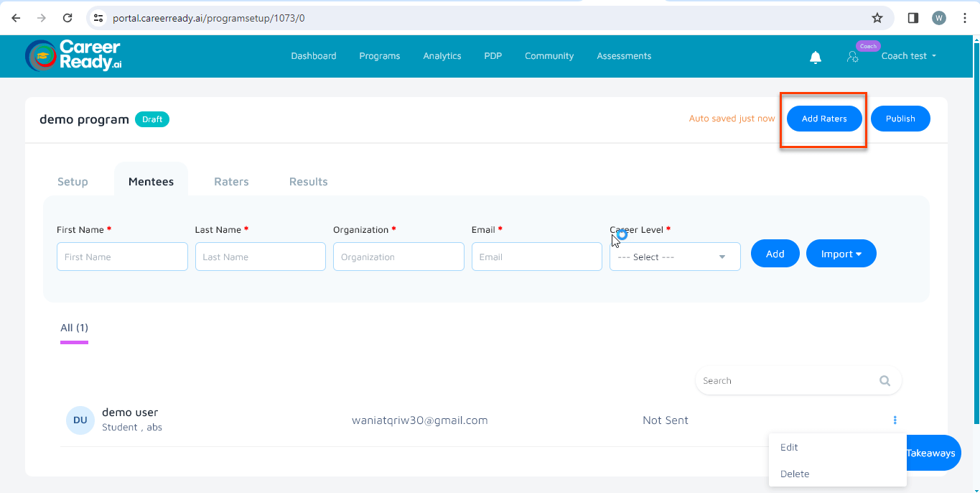This screenshot has width=980, height=493.
Task: Expand the Coach test account menu
Action: [908, 56]
